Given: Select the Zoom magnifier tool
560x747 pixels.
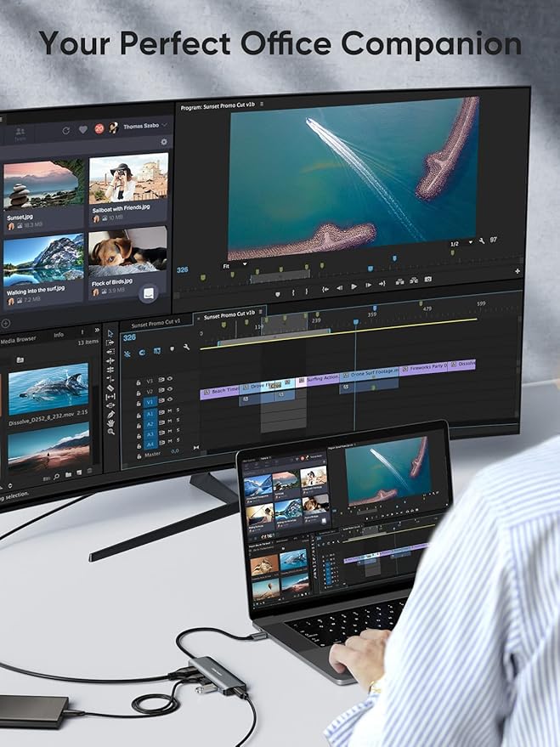Looking at the screenshot, I should tap(110, 432).
